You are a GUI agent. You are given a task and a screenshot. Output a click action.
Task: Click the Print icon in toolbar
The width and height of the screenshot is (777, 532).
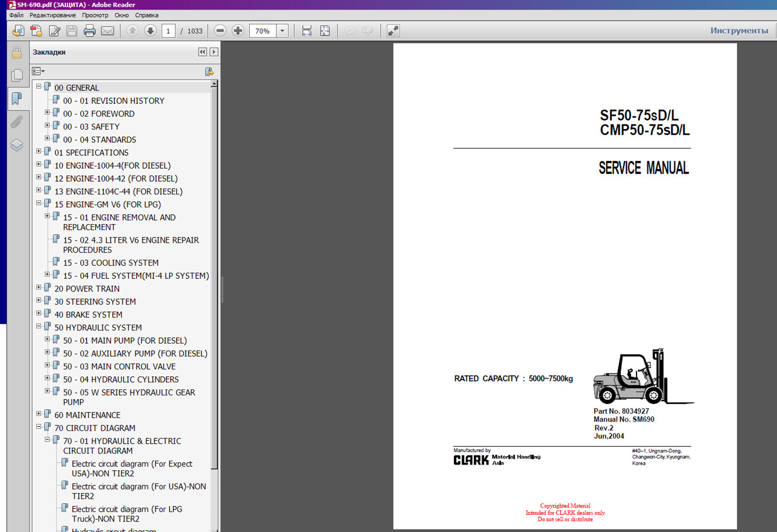(x=89, y=31)
